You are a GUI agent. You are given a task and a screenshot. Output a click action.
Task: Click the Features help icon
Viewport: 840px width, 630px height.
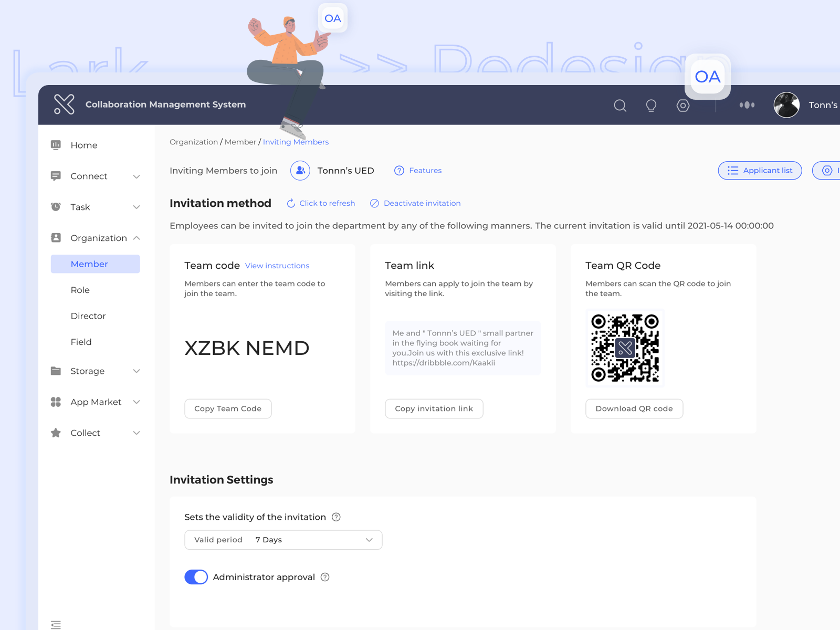point(400,171)
